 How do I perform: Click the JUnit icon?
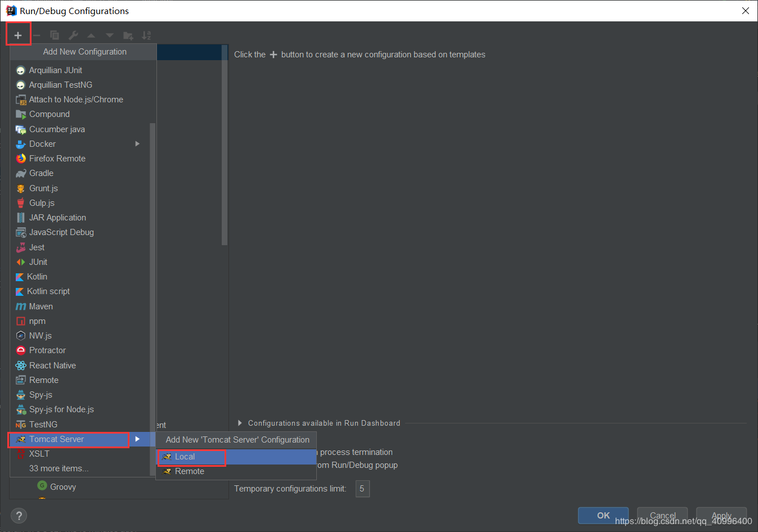21,262
